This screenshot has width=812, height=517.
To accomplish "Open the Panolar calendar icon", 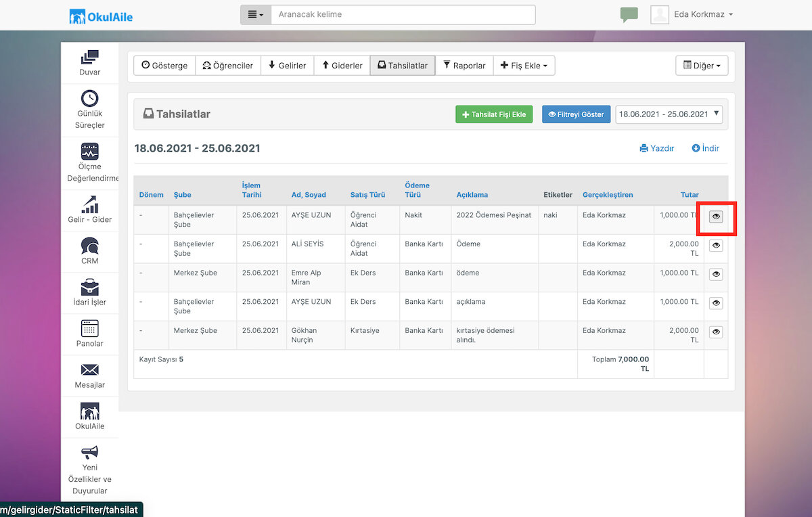I will coord(89,328).
